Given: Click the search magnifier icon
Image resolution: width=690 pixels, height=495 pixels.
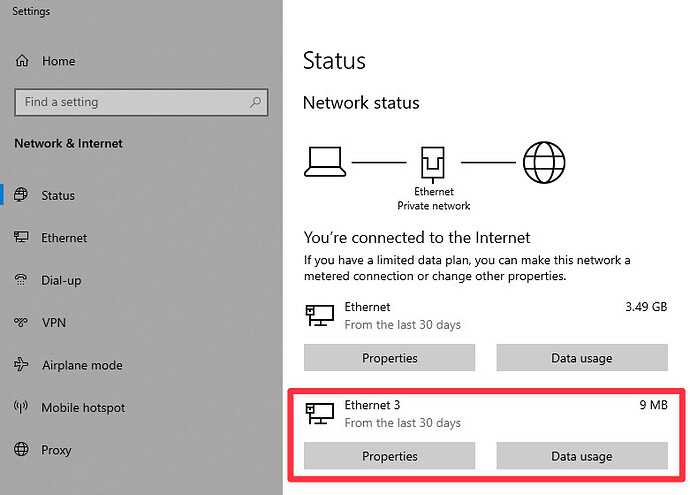Looking at the screenshot, I should point(255,102).
